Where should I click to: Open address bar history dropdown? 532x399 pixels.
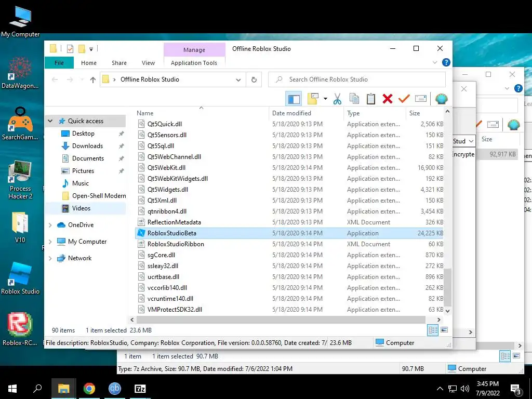pos(238,80)
